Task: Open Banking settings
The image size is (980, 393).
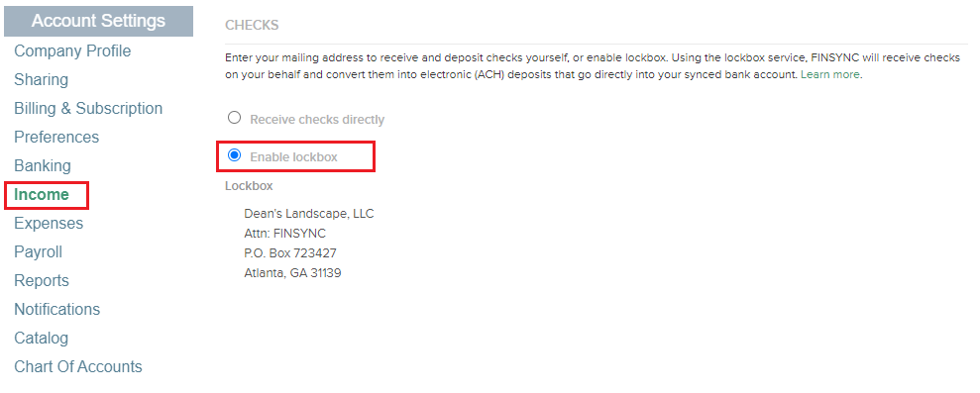Action: pos(43,165)
